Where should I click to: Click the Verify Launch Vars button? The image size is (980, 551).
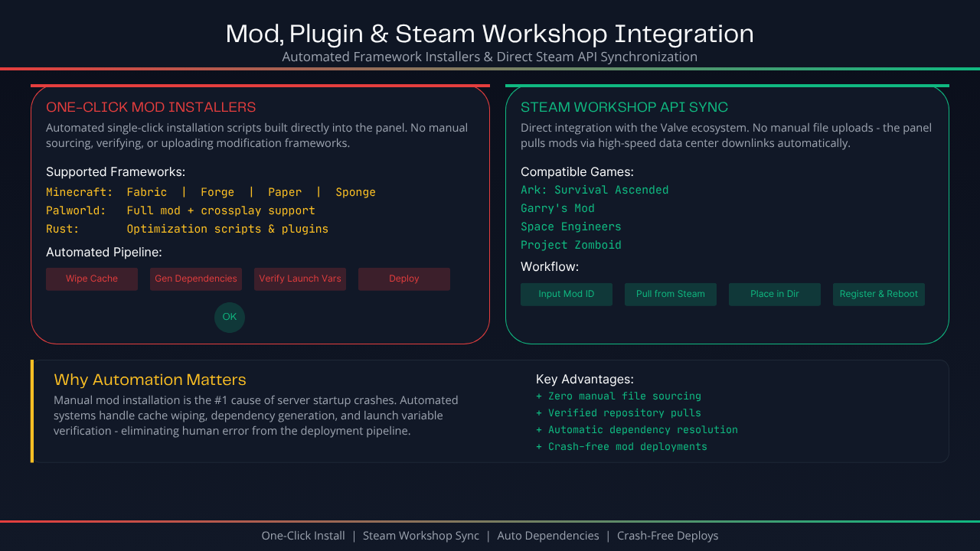coord(300,279)
